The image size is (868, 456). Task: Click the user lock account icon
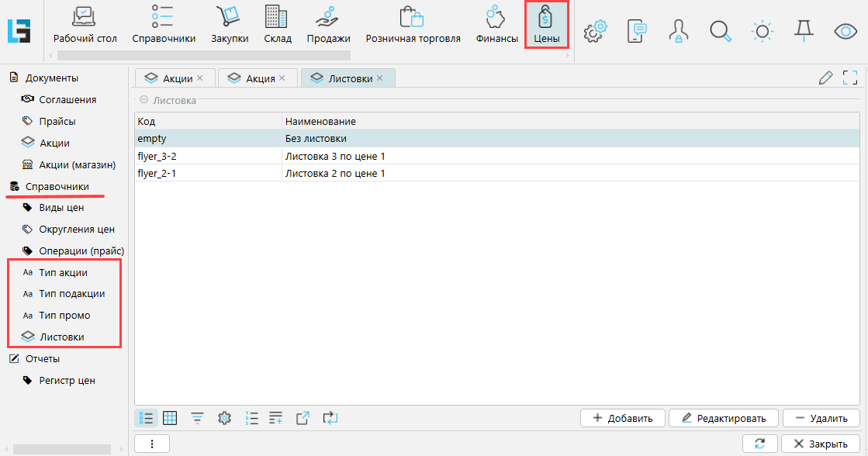(679, 31)
